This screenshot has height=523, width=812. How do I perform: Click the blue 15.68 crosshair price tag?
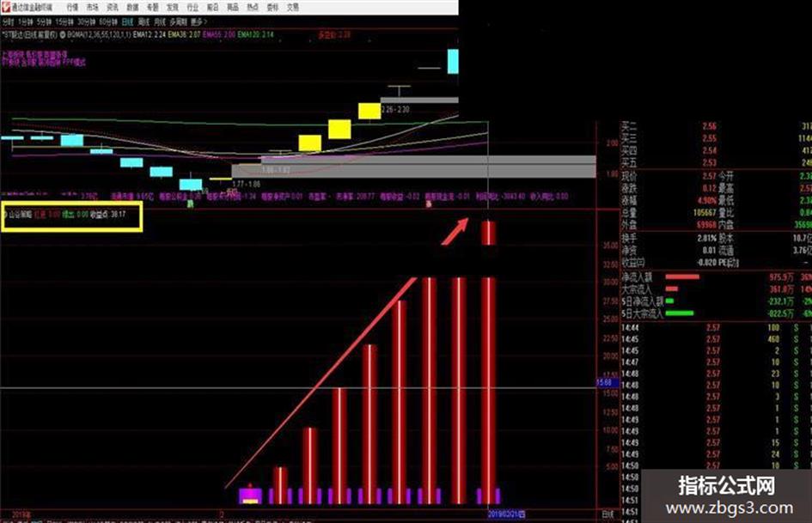click(x=607, y=383)
